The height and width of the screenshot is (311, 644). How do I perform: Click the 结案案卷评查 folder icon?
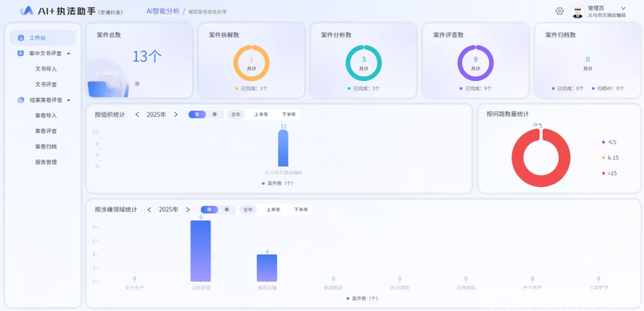pos(21,100)
